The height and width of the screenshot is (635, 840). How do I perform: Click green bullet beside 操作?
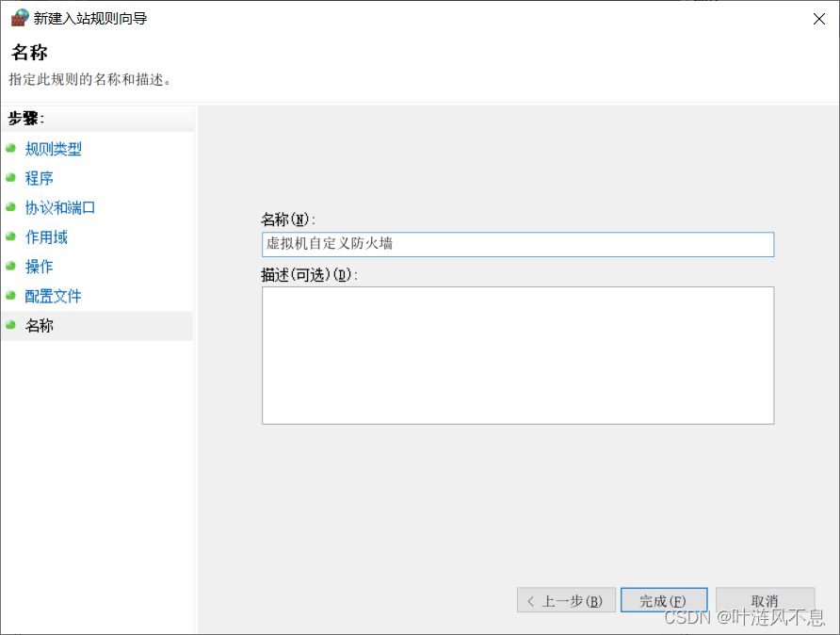coord(10,266)
